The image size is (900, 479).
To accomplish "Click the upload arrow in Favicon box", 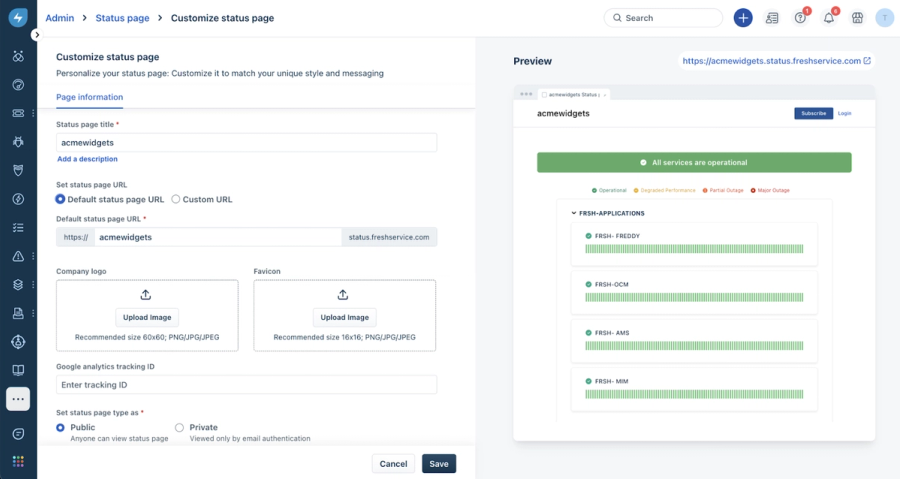I will tap(343, 295).
